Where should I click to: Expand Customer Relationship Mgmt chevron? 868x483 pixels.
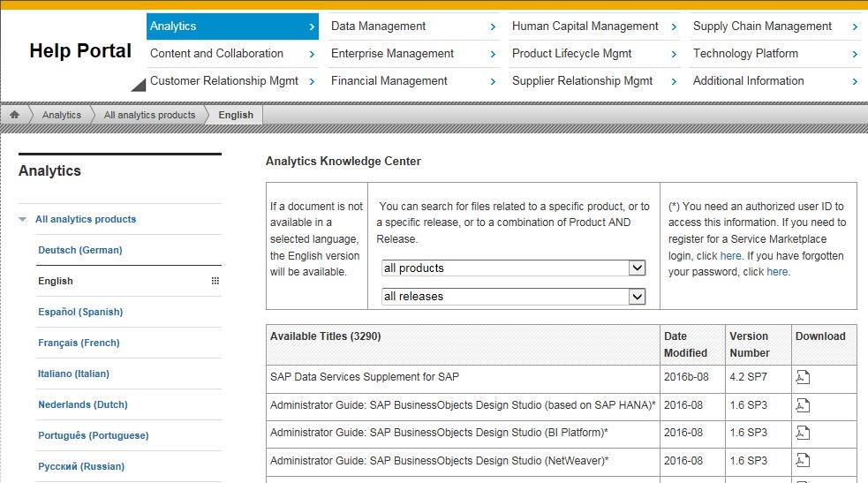(312, 81)
